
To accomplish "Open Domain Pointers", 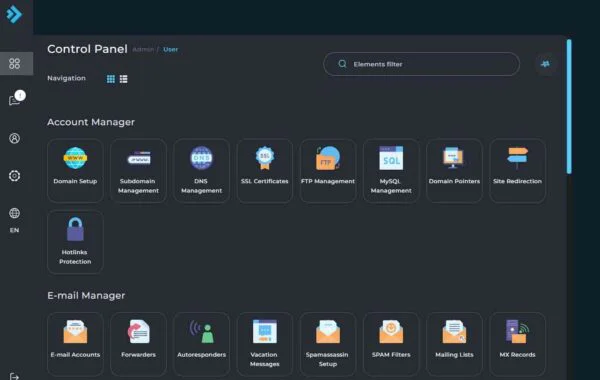I will (454, 170).
